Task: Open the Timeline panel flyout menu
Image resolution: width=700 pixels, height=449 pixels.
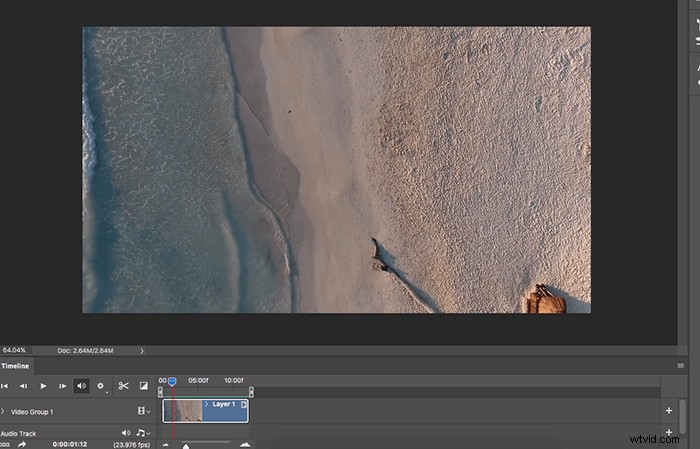Action: (x=680, y=366)
